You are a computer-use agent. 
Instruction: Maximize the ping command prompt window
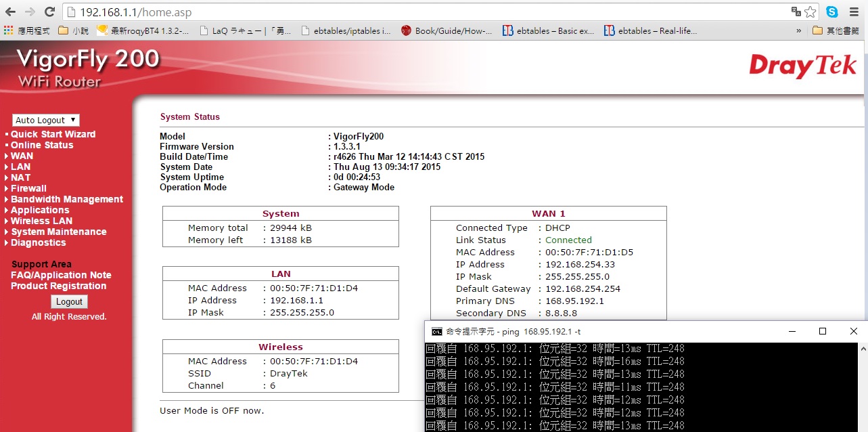[x=823, y=331]
